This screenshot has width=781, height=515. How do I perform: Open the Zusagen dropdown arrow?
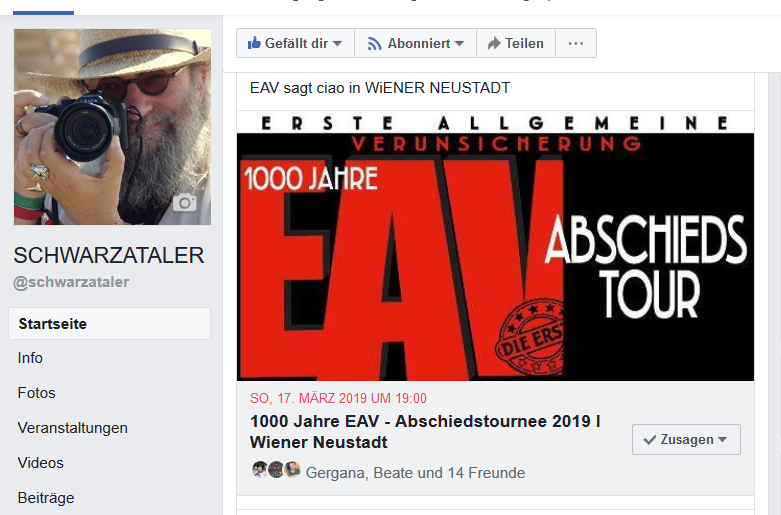pos(722,439)
